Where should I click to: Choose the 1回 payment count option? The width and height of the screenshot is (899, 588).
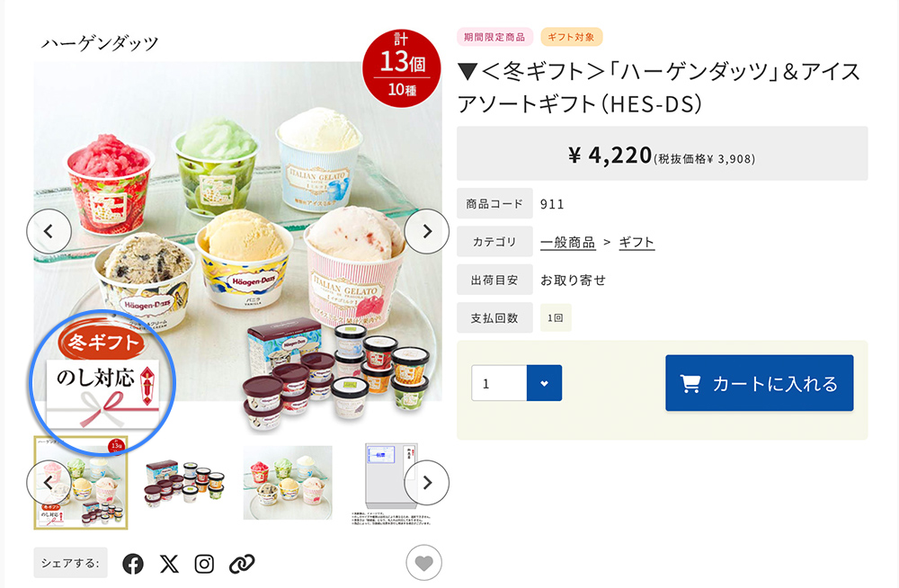click(x=556, y=317)
